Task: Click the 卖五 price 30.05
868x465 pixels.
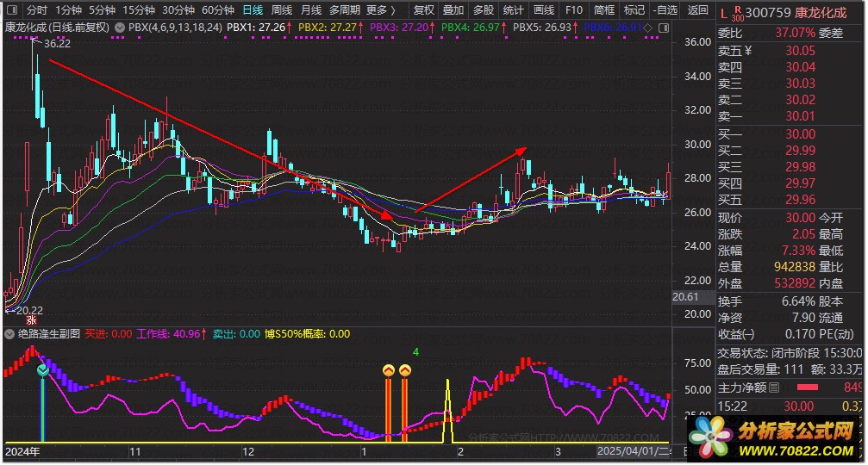Action: 801,51
